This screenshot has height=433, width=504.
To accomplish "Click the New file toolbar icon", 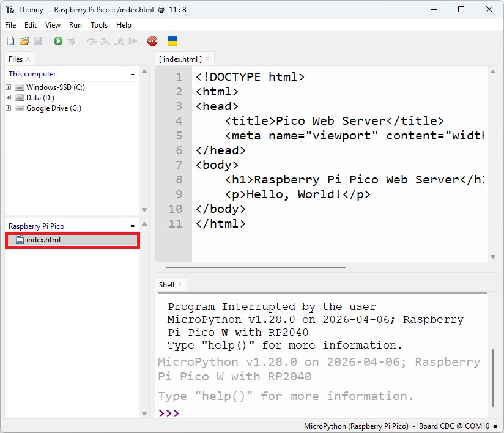I will 10,41.
